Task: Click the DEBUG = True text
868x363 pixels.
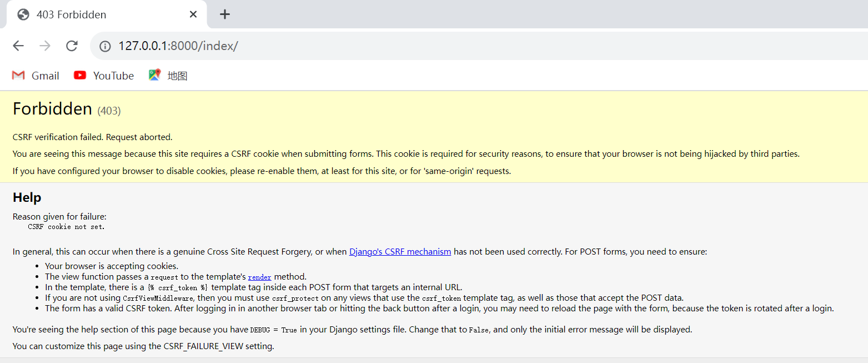Action: (x=273, y=330)
